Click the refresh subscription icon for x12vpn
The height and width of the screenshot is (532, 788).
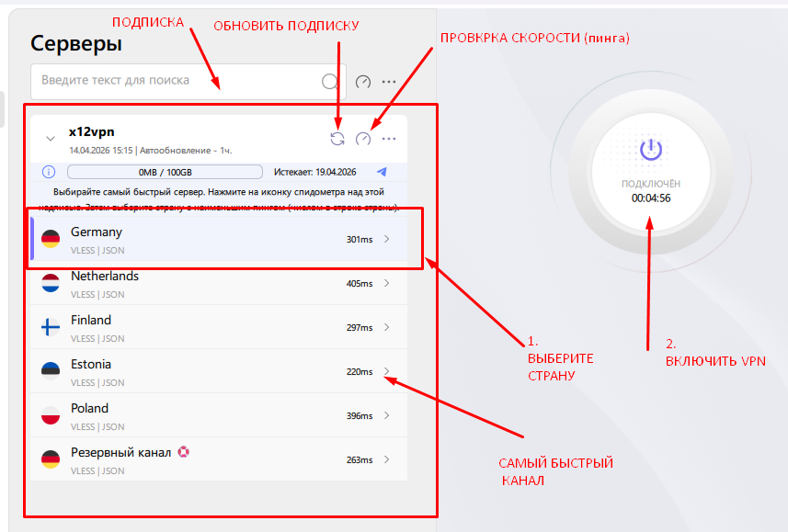pos(337,139)
